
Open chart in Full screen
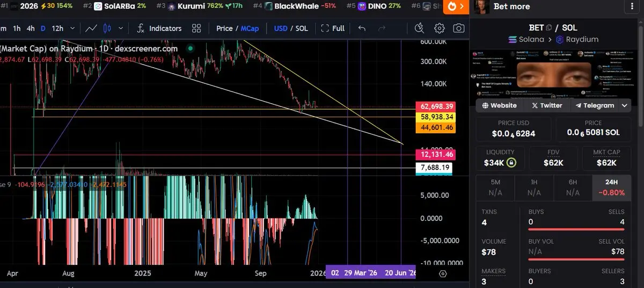pos(333,28)
